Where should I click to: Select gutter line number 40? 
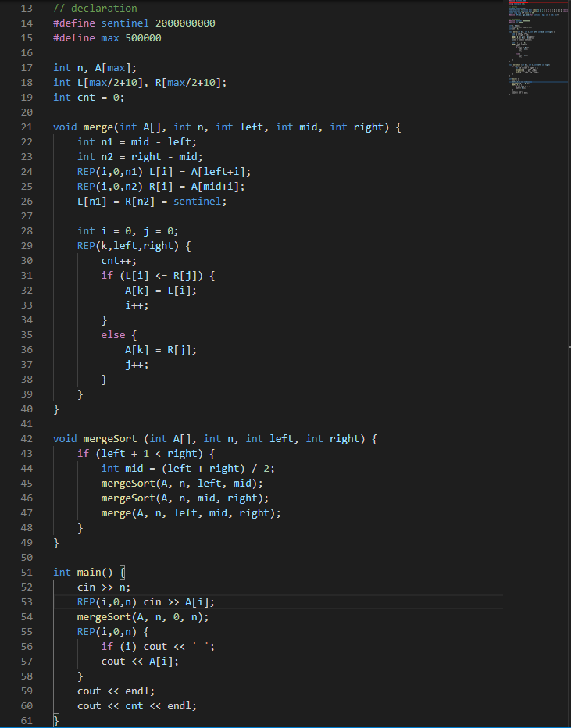[27, 409]
